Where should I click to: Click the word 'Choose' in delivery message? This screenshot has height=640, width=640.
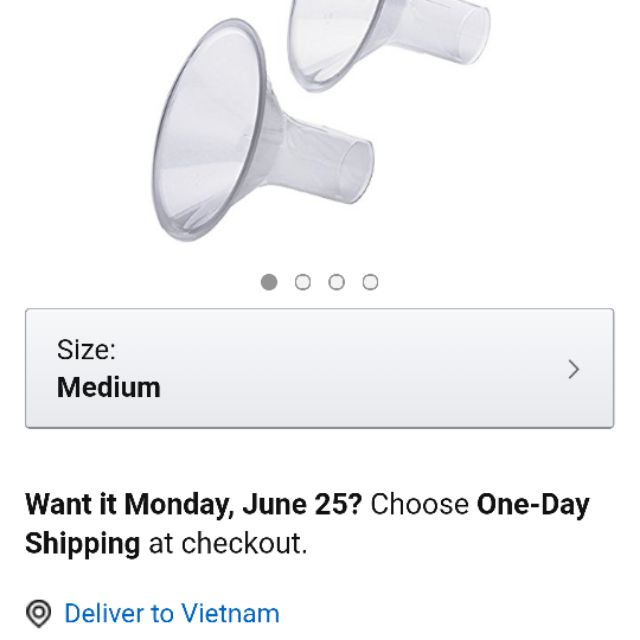pos(419,503)
